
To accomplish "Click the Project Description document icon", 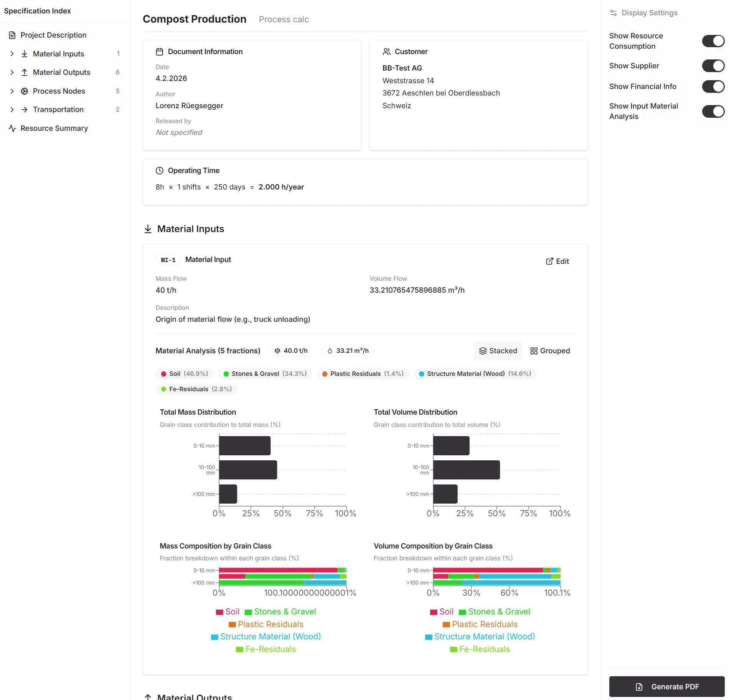I will tap(12, 35).
